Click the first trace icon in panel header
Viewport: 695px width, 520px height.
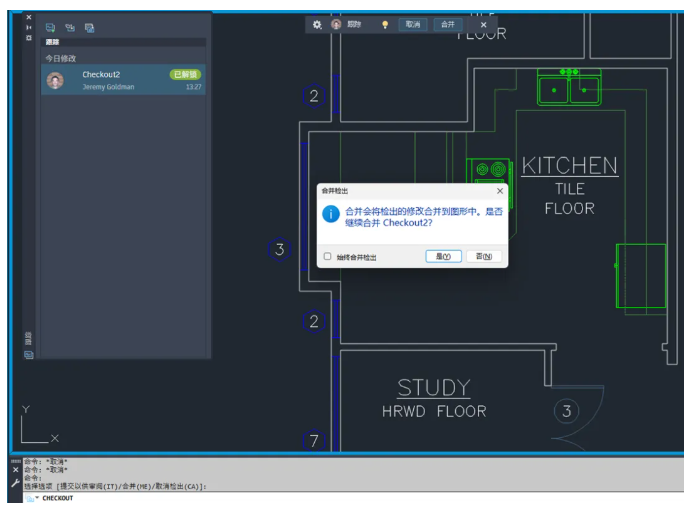pos(51,28)
